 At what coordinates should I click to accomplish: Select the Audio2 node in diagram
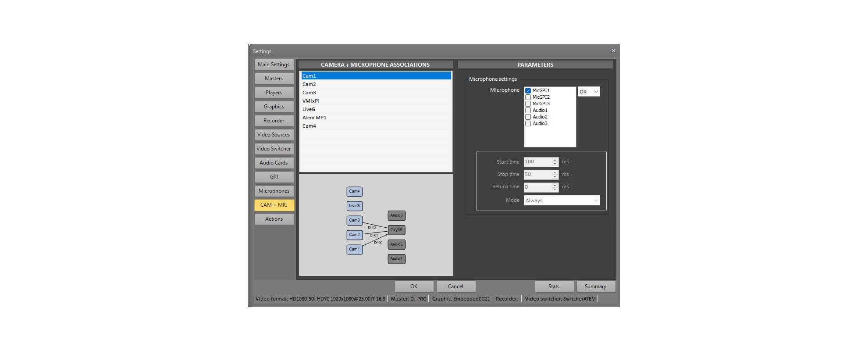point(396,244)
